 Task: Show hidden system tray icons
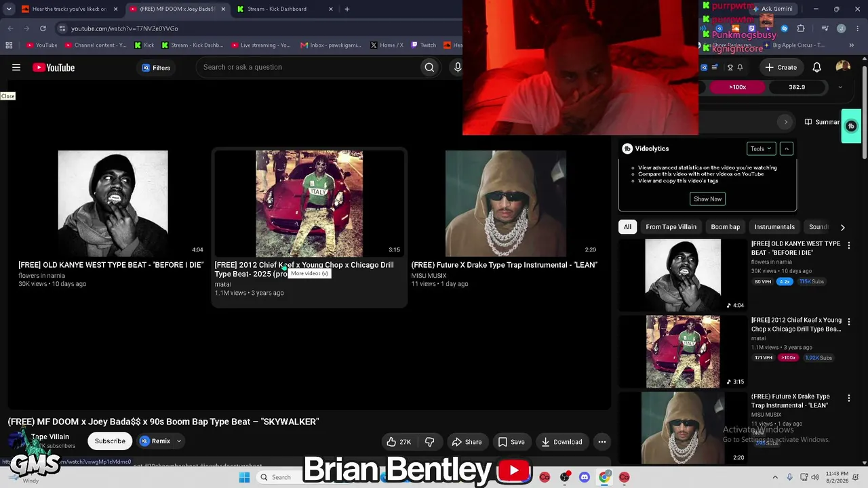click(x=776, y=477)
